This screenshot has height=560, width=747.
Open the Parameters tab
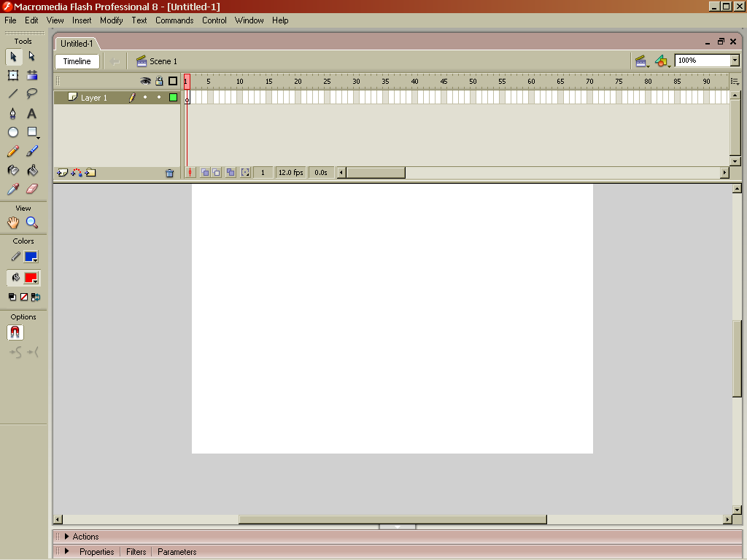(x=177, y=552)
